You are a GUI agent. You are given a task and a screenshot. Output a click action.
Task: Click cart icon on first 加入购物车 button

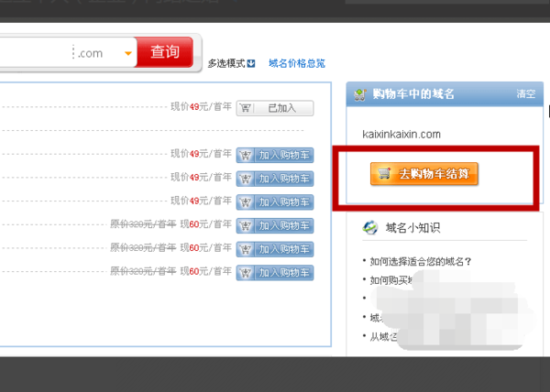246,155
